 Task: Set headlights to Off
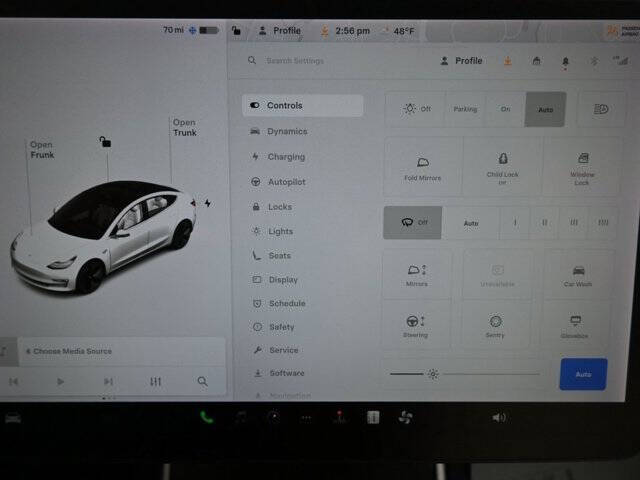point(416,109)
